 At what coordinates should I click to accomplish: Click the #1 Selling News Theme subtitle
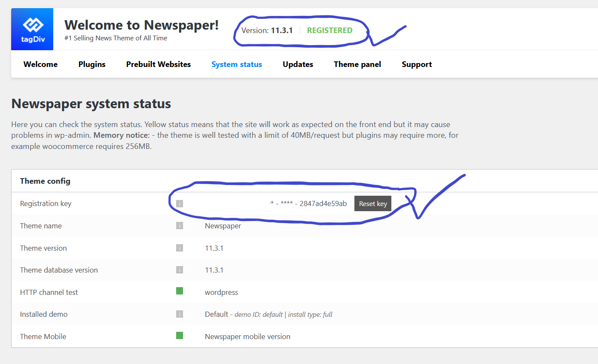coord(116,38)
